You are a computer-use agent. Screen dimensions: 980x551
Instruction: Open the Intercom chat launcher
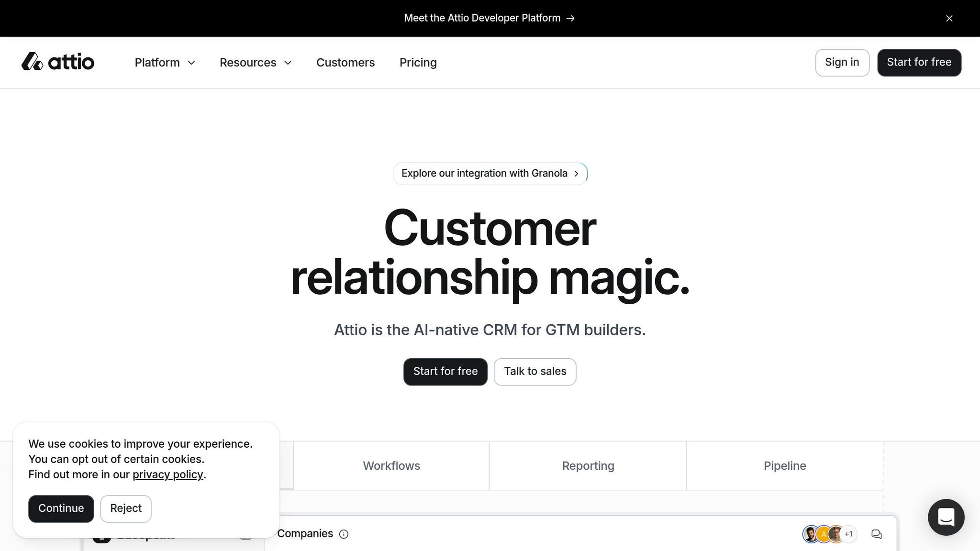[946, 517]
